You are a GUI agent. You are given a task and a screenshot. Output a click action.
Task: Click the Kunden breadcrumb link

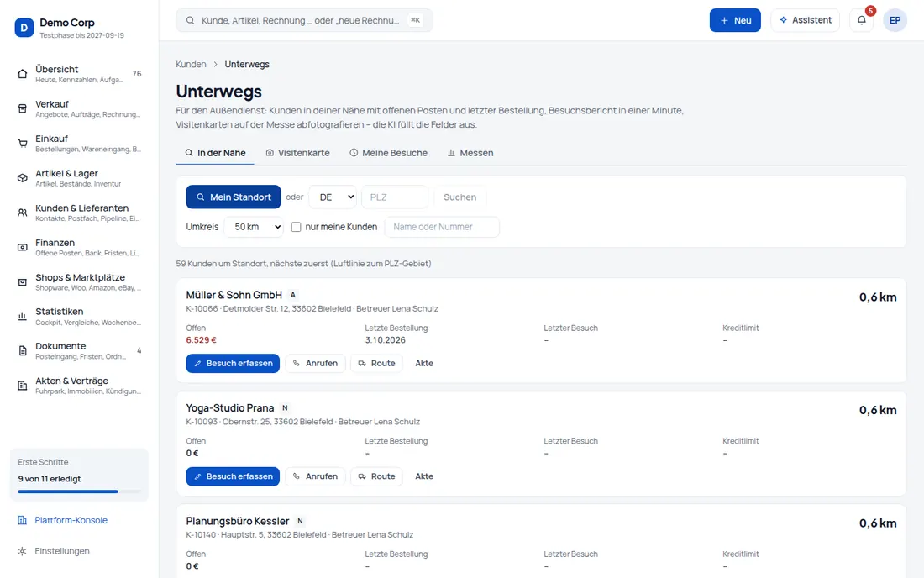(191, 64)
